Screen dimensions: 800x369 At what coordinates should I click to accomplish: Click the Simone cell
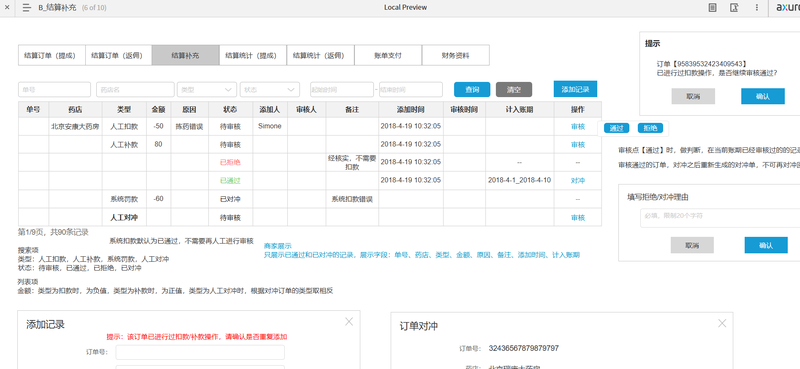[269, 126]
